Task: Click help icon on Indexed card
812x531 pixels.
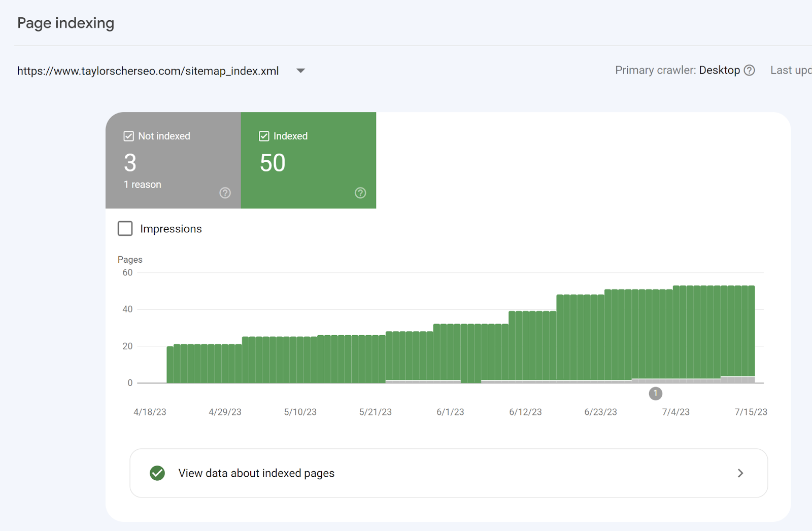Action: (x=360, y=193)
